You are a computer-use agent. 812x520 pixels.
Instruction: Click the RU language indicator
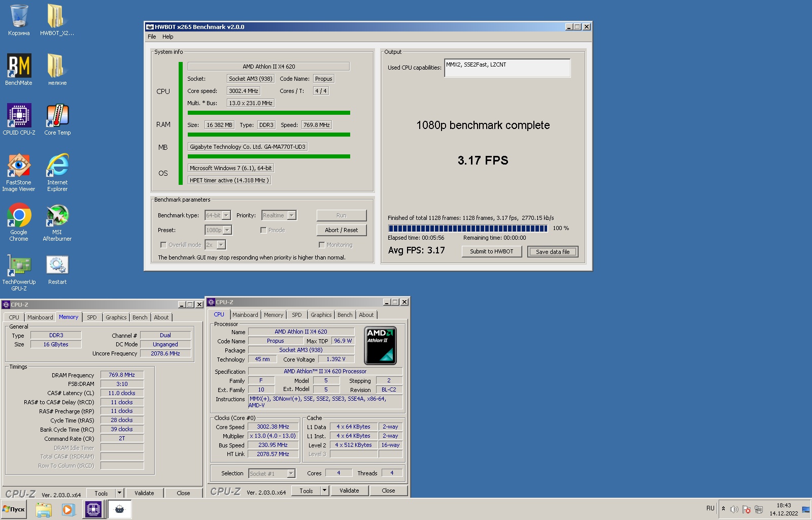coord(710,508)
